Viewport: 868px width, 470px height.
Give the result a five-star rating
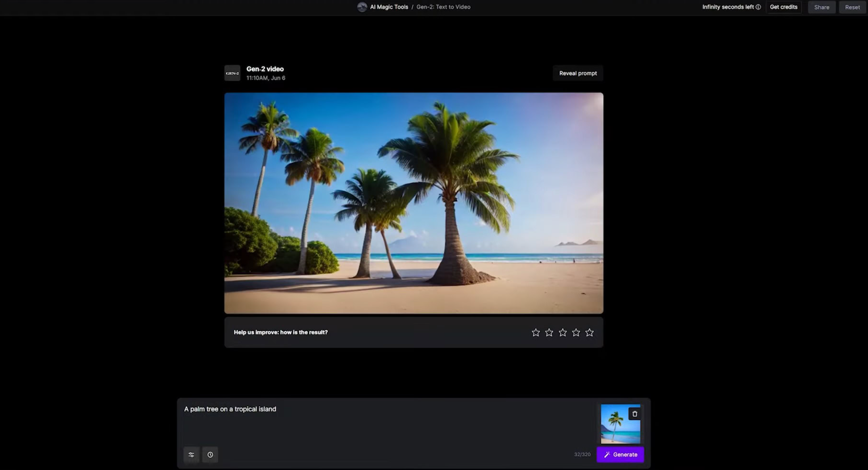coord(589,332)
